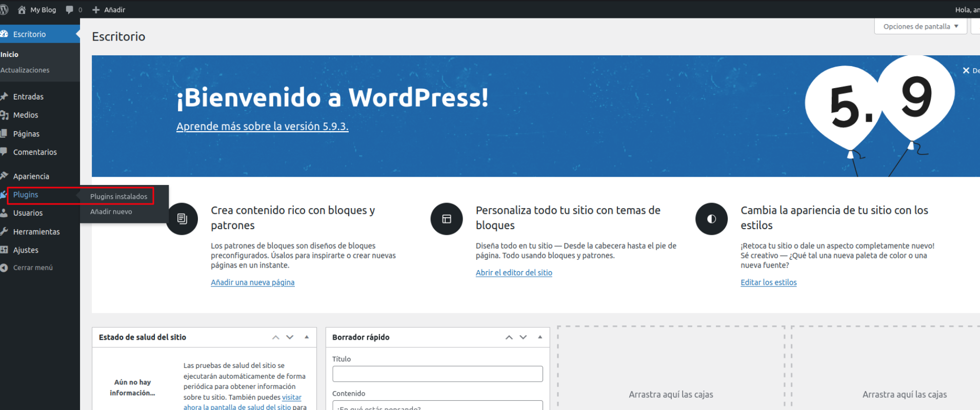The width and height of the screenshot is (980, 410).
Task: Collapse the Borrador rápido panel
Action: 540,337
